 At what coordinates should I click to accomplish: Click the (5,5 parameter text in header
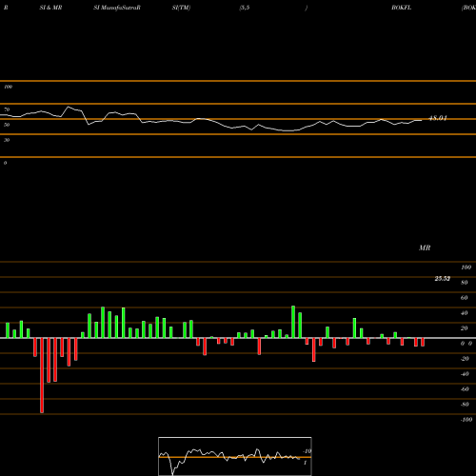tap(245, 8)
